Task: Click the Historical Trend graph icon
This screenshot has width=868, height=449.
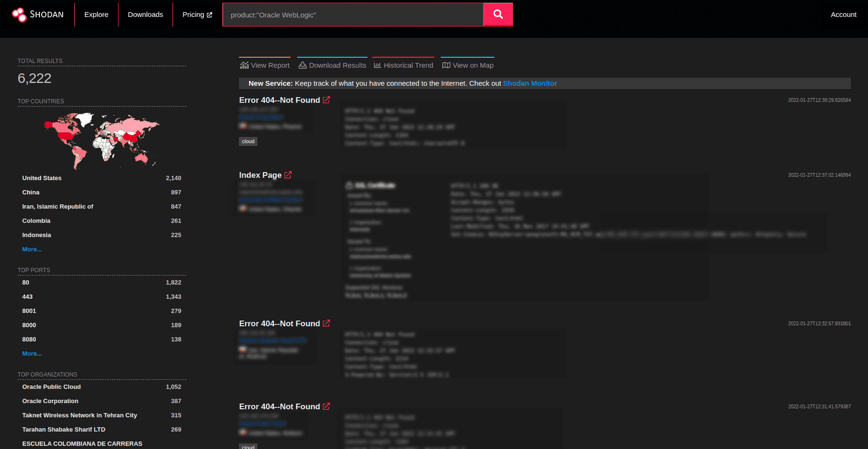Action: coord(377,65)
